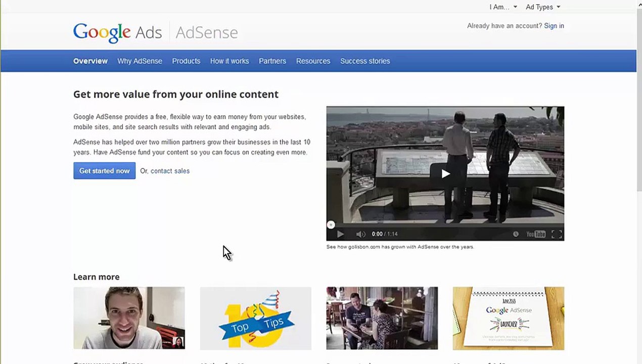Mute the video with the speaker icon
The image size is (642, 364).
[360, 234]
